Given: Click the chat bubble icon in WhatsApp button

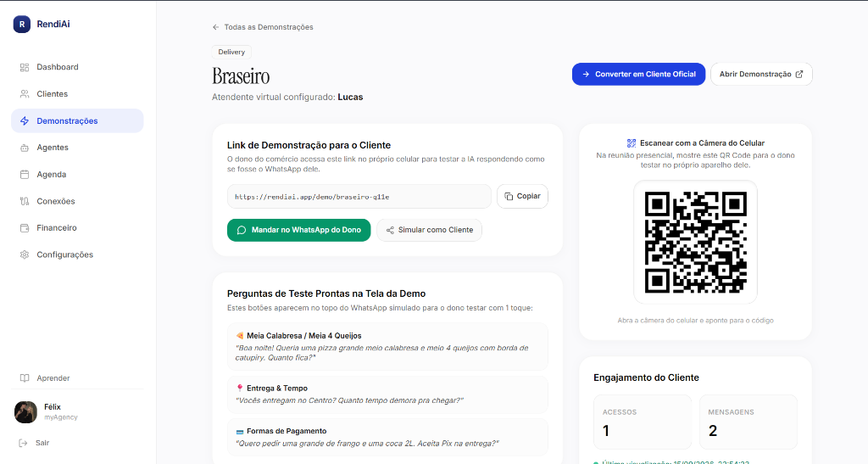Looking at the screenshot, I should coord(242,231).
